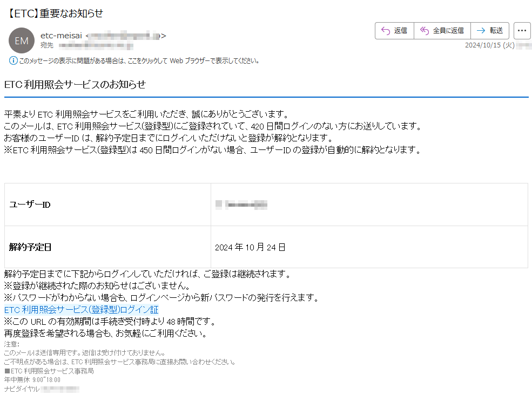Click the ユーザーID table label
532x395 pixels.
click(x=30, y=205)
